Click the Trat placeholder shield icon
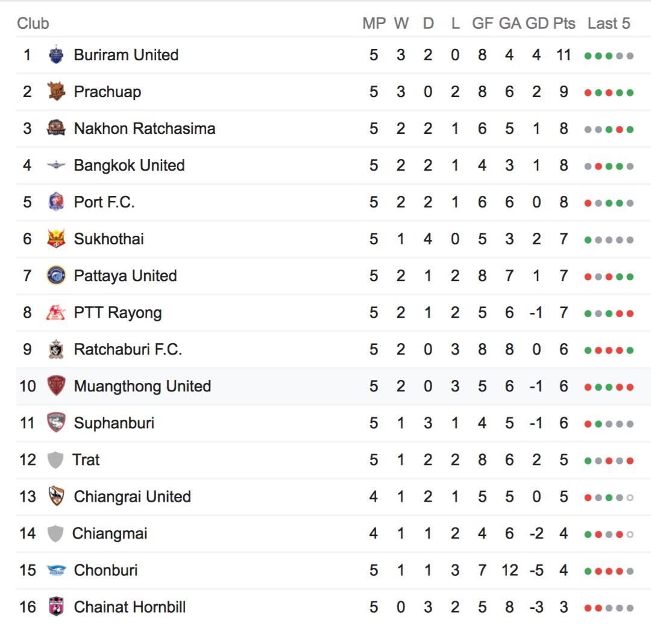The image size is (651, 644). tap(55, 460)
